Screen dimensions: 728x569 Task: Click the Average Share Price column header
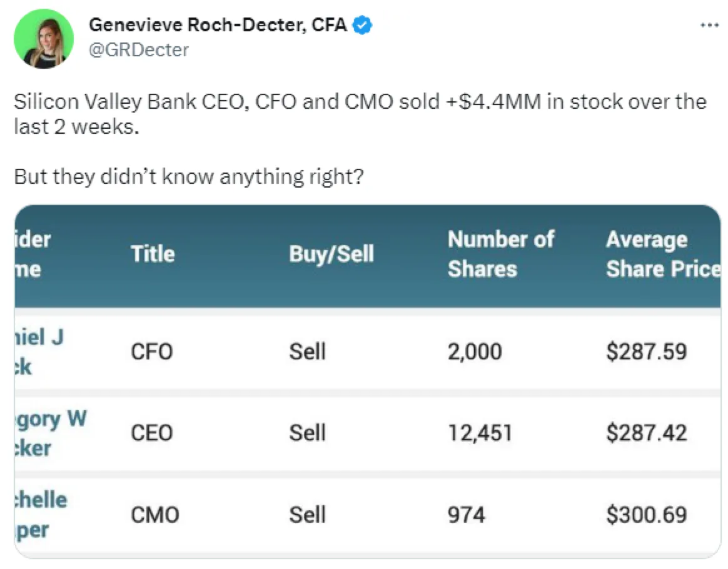click(662, 254)
